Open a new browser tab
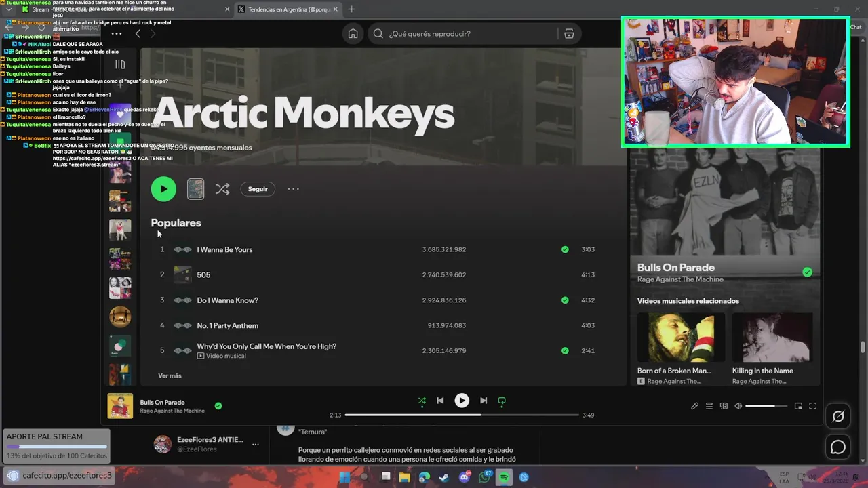 pos(351,9)
